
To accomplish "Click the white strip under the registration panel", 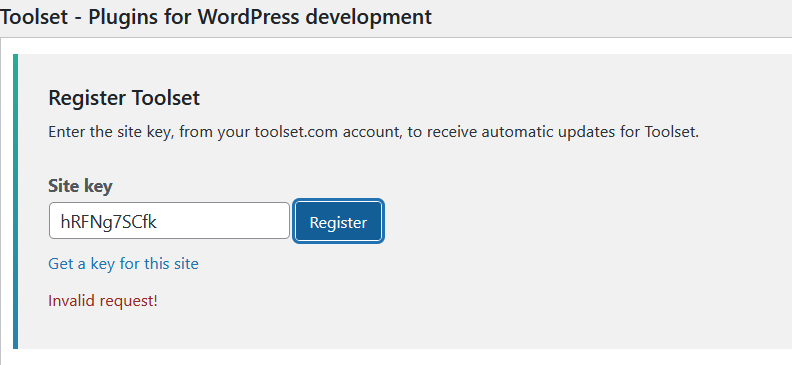I will pos(396,356).
